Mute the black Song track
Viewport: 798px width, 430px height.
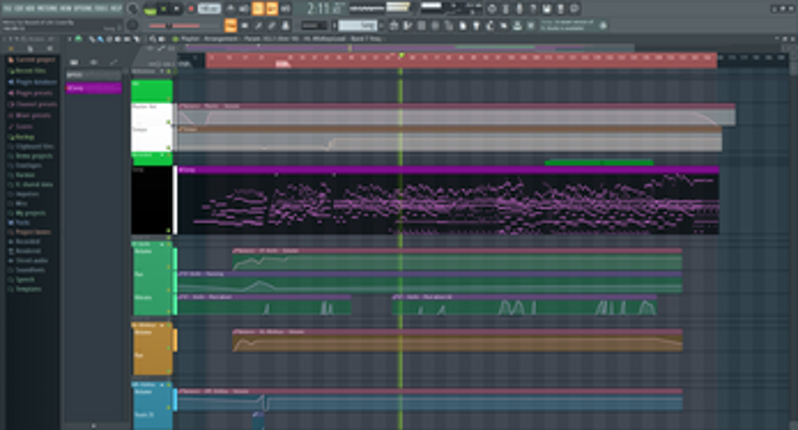pos(168,231)
